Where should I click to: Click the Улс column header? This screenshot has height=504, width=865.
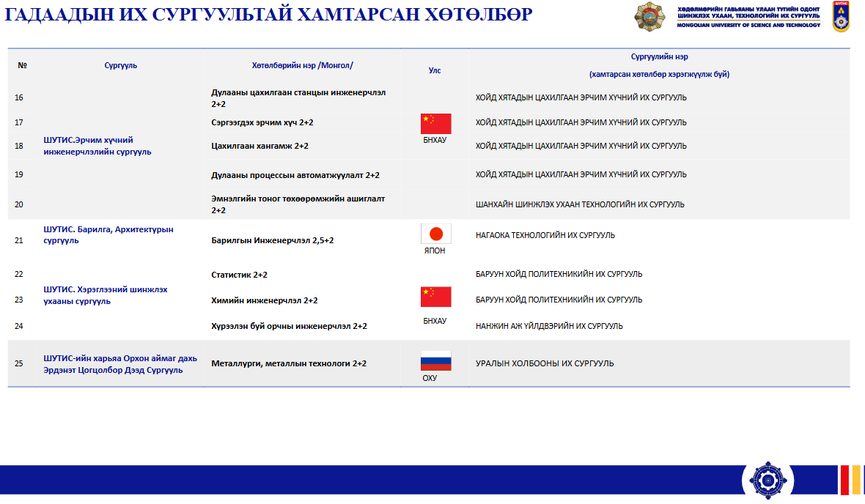coord(435,70)
